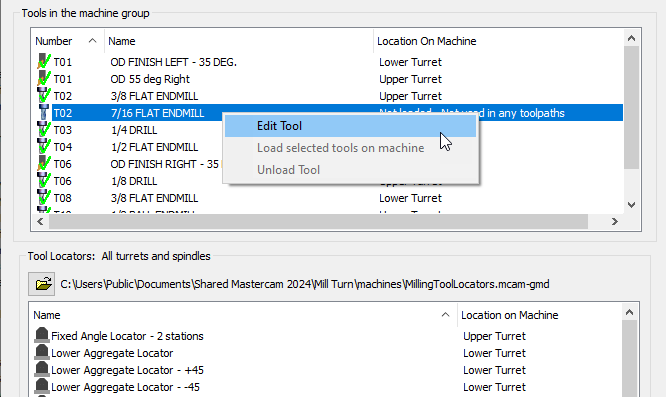This screenshot has height=397, width=666.
Task: Select the T08 3/8 FLAT ENDMILL name
Action: tap(154, 198)
